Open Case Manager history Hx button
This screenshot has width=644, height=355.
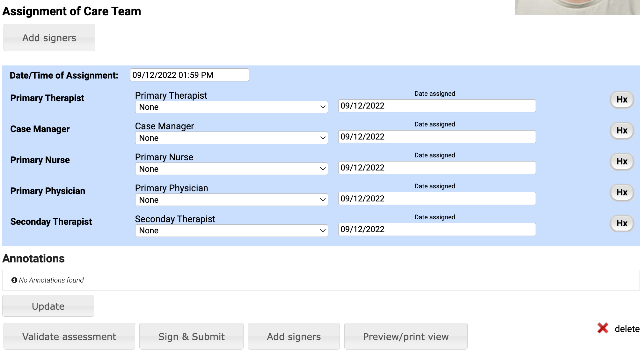(x=621, y=131)
